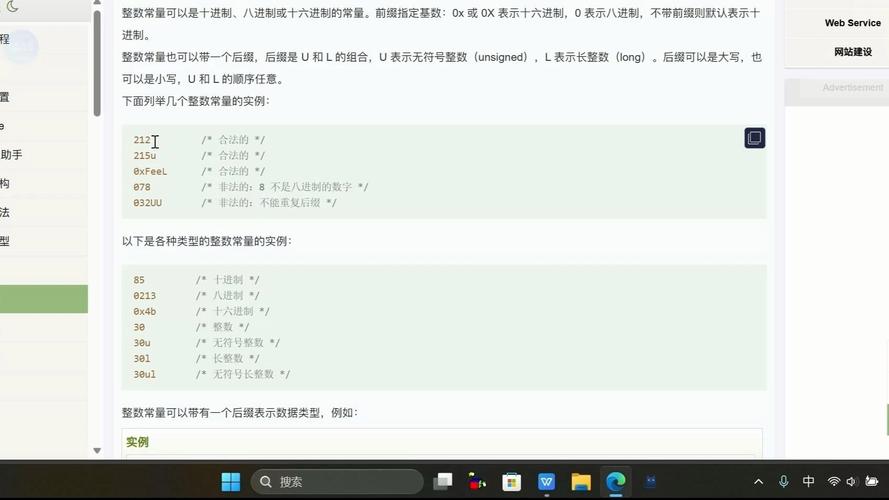Select the highlighted green sidebar item

click(44, 299)
